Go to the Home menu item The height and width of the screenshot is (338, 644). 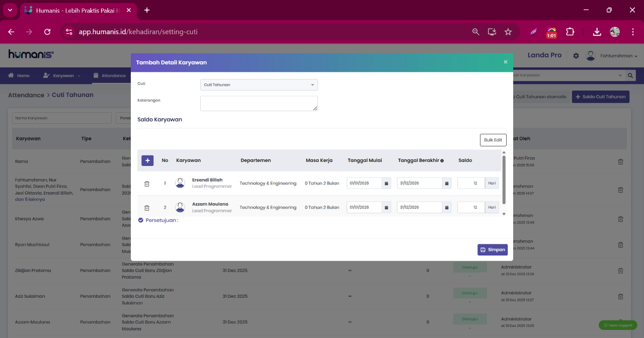point(19,75)
